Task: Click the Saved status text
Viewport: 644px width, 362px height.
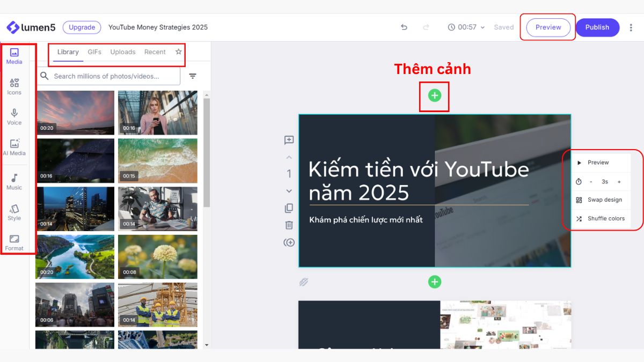Action: [504, 27]
